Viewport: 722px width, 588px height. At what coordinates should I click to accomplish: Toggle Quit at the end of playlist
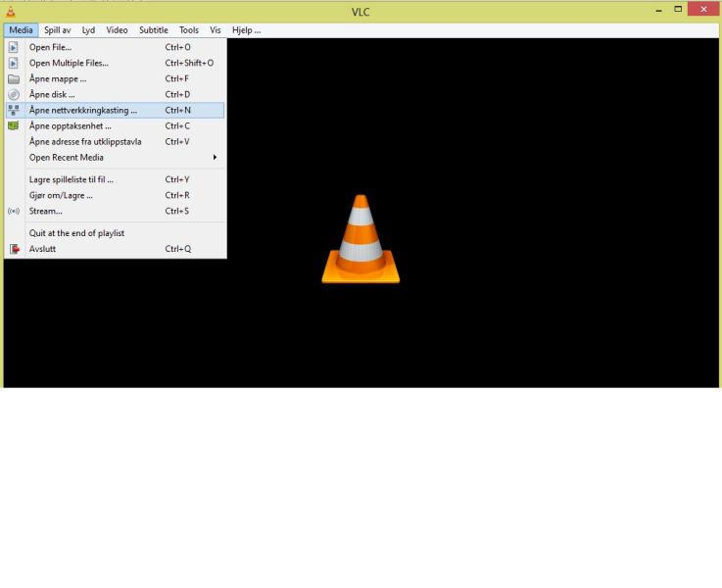pos(116,233)
